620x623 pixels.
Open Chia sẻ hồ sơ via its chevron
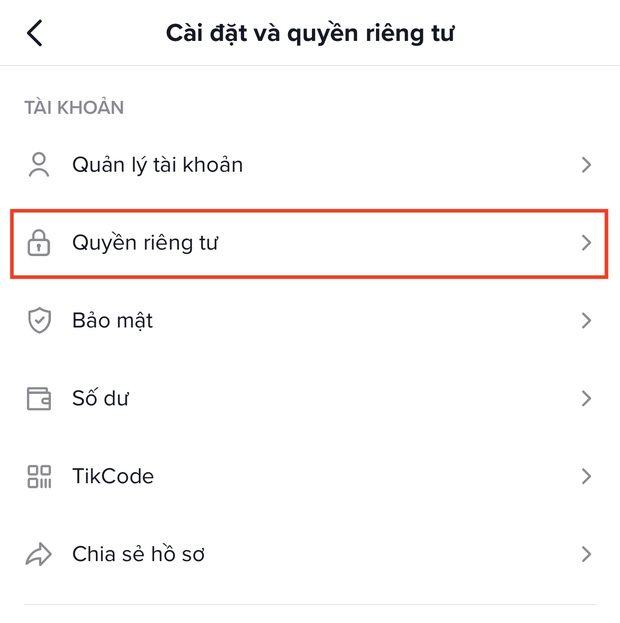[586, 554]
